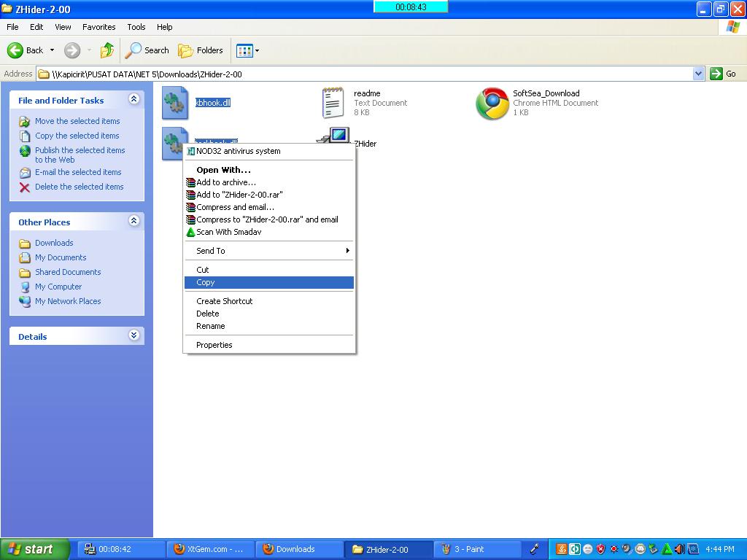Open the Edit menu

[x=36, y=27]
